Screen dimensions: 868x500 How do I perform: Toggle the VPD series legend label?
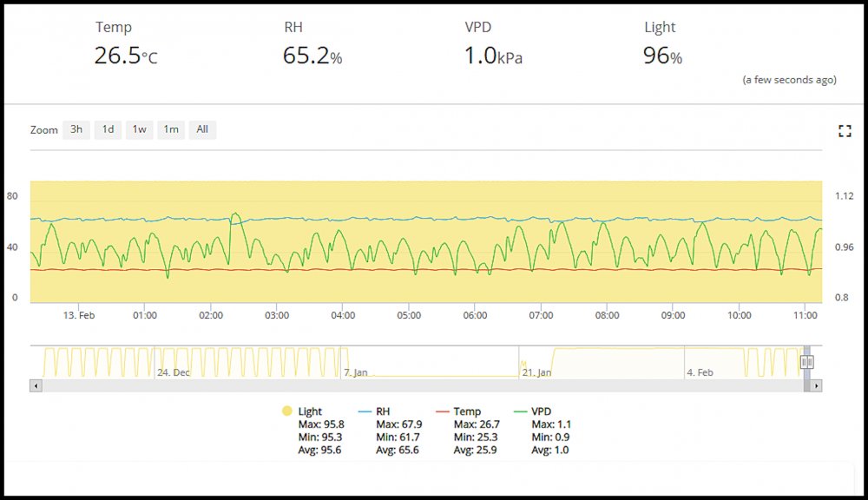click(542, 411)
